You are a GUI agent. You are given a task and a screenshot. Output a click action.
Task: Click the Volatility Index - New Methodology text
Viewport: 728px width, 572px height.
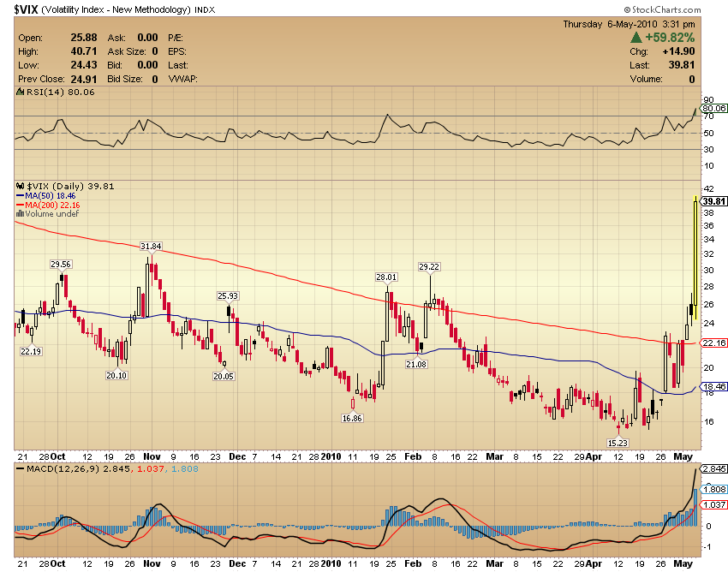point(116,9)
